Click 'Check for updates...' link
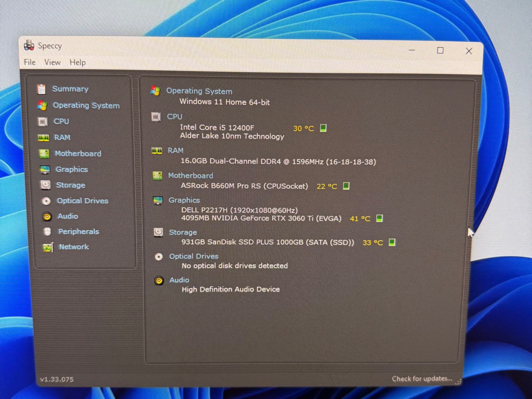 (422, 378)
